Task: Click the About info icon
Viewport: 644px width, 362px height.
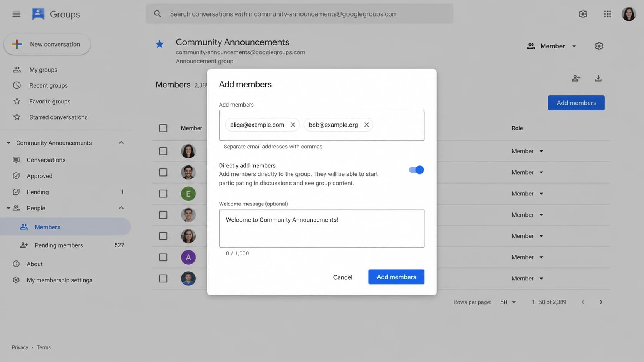Action: [16, 264]
